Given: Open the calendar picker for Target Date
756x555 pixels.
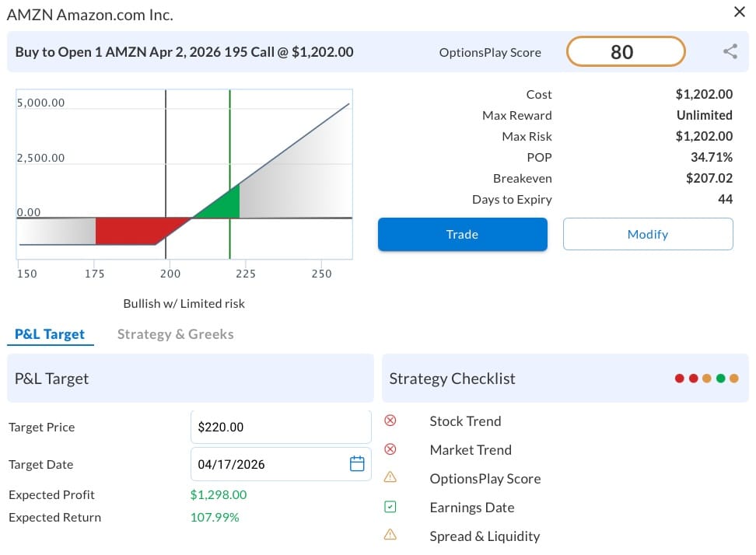Looking at the screenshot, I should pos(357,464).
